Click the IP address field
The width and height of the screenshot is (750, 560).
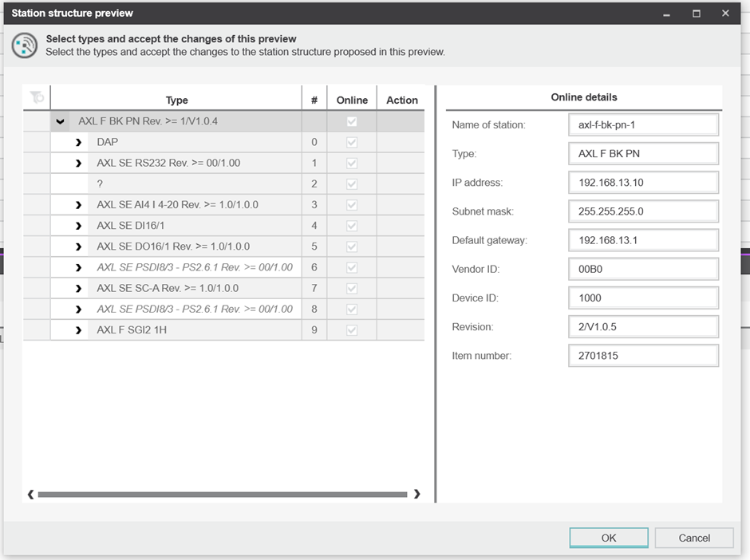pyautogui.click(x=643, y=183)
